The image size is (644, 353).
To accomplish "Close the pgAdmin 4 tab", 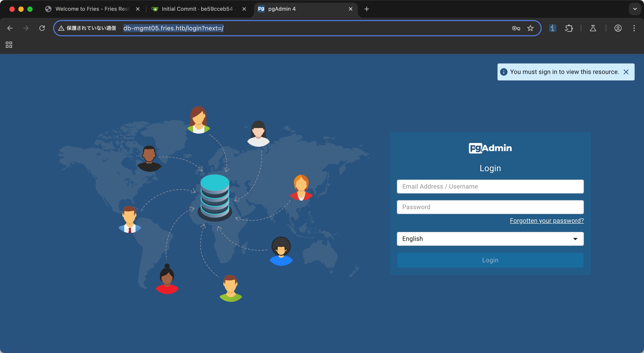I will 350,9.
